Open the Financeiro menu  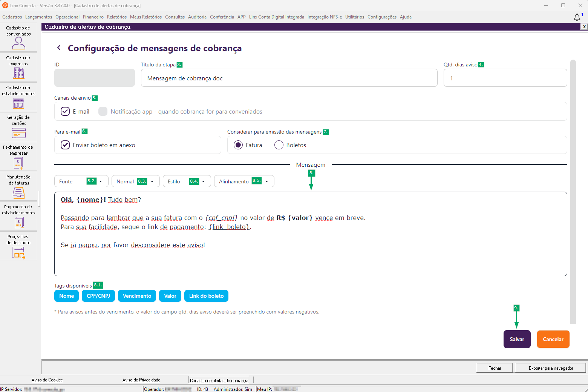pyautogui.click(x=93, y=17)
